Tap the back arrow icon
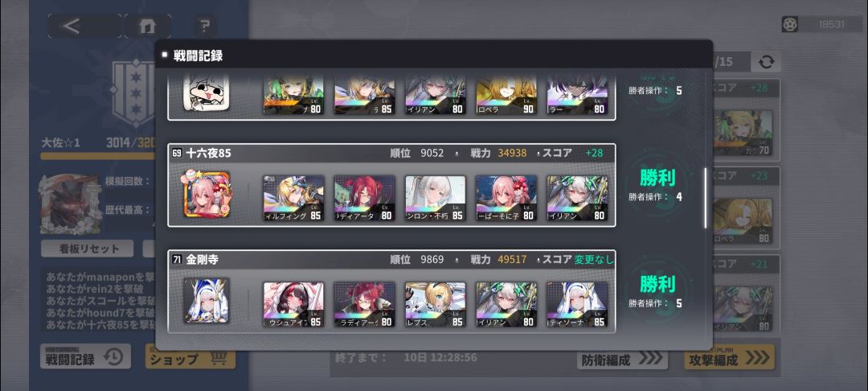 (72, 26)
